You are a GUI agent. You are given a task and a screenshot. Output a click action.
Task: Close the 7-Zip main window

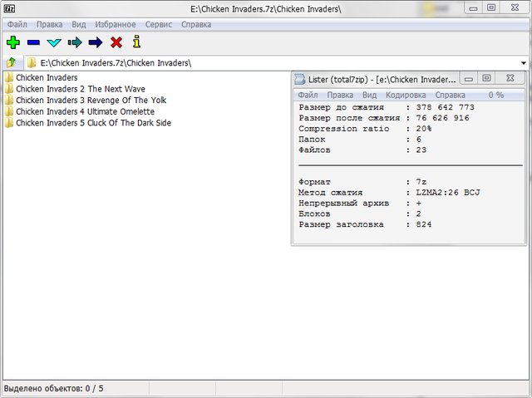515,7
